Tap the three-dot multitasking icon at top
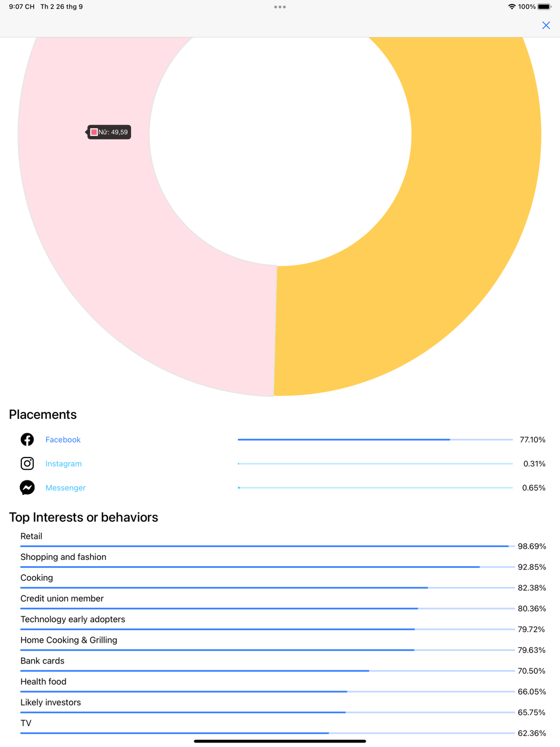 click(280, 7)
